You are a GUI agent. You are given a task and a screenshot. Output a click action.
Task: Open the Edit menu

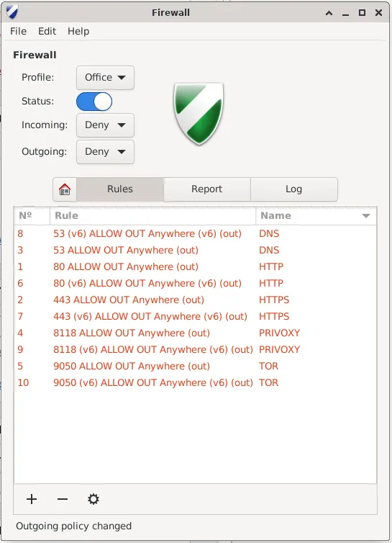[47, 31]
